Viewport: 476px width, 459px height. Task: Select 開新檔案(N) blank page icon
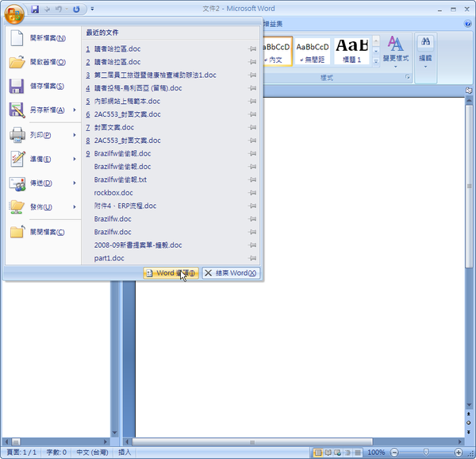click(17, 38)
